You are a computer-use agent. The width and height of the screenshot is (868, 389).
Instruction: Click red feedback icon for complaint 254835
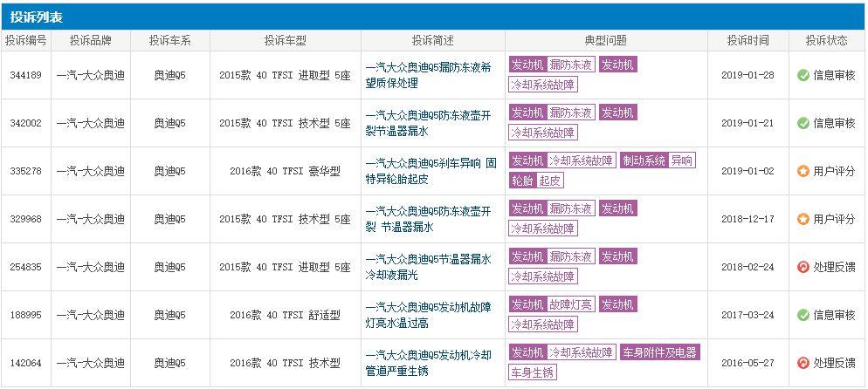(x=803, y=267)
